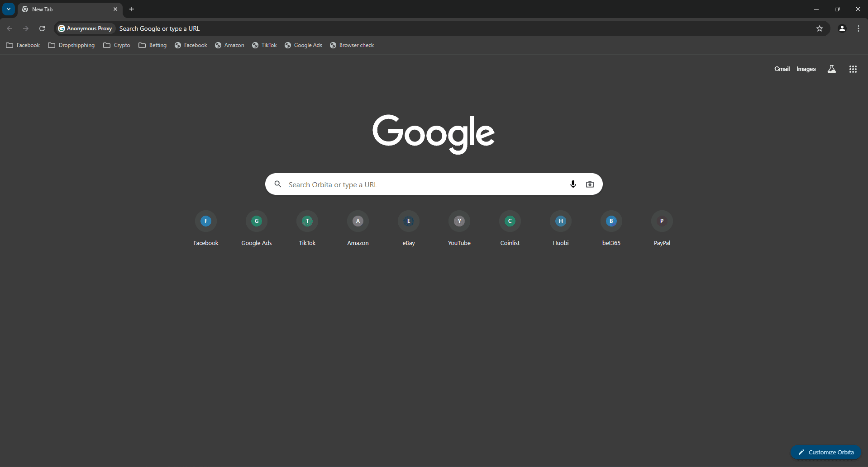The width and height of the screenshot is (868, 467).
Task: Open the bet365 shortcut
Action: [x=611, y=221]
